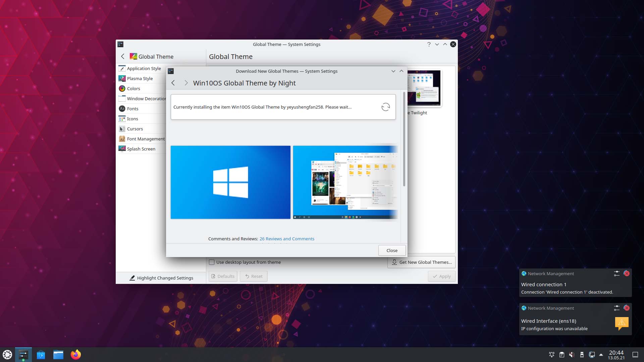Open 26 Reviews and Comments link

point(287,239)
